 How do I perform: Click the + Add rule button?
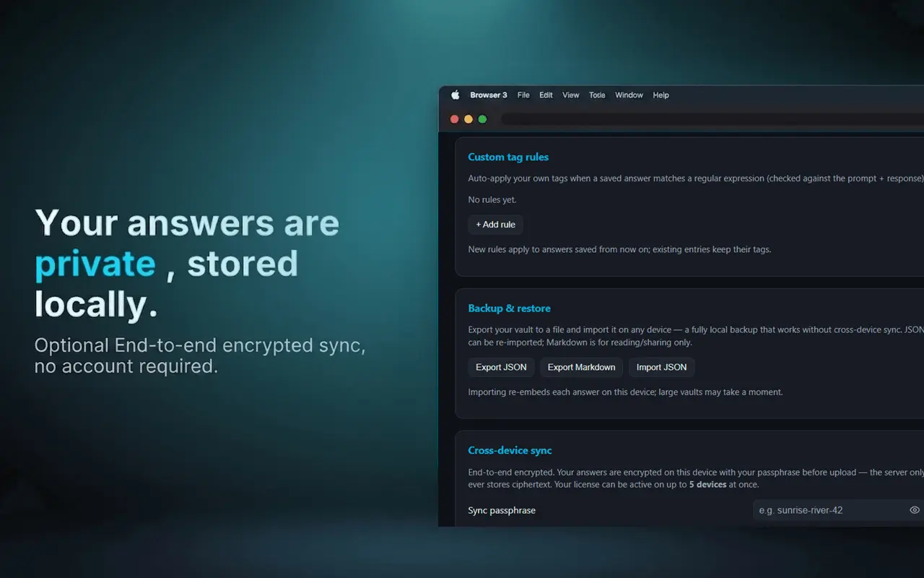[495, 225]
